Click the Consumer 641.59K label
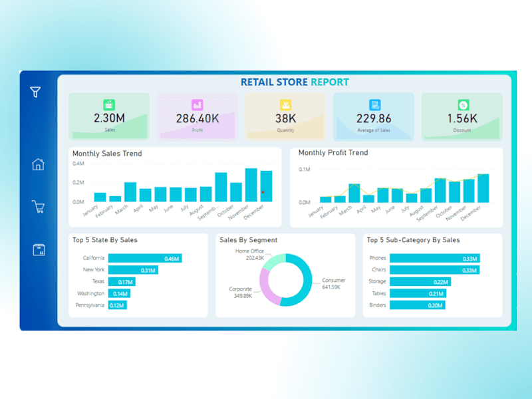 pyautogui.click(x=334, y=284)
